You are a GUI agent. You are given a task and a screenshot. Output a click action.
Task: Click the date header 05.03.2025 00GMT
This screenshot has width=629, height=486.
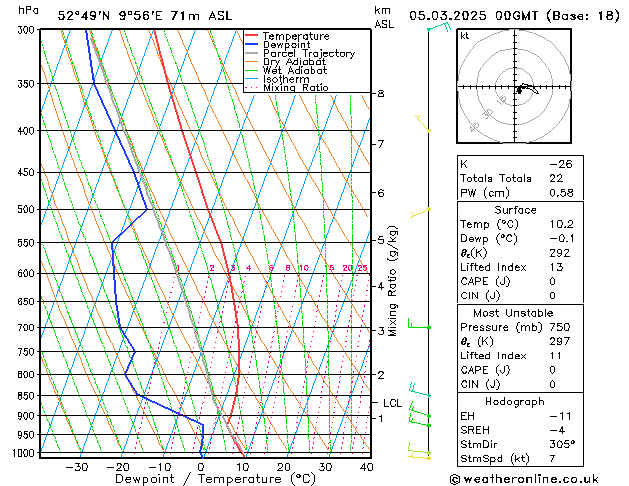(x=513, y=15)
